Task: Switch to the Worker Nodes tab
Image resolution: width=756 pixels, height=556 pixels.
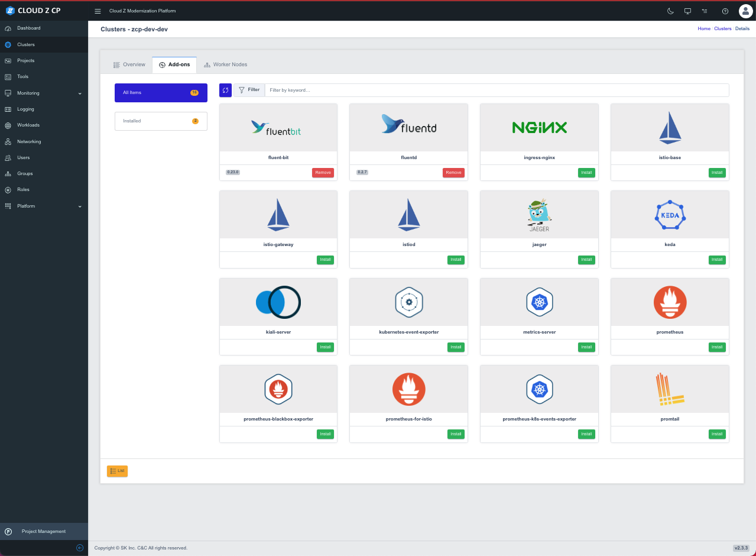Action: (225, 64)
